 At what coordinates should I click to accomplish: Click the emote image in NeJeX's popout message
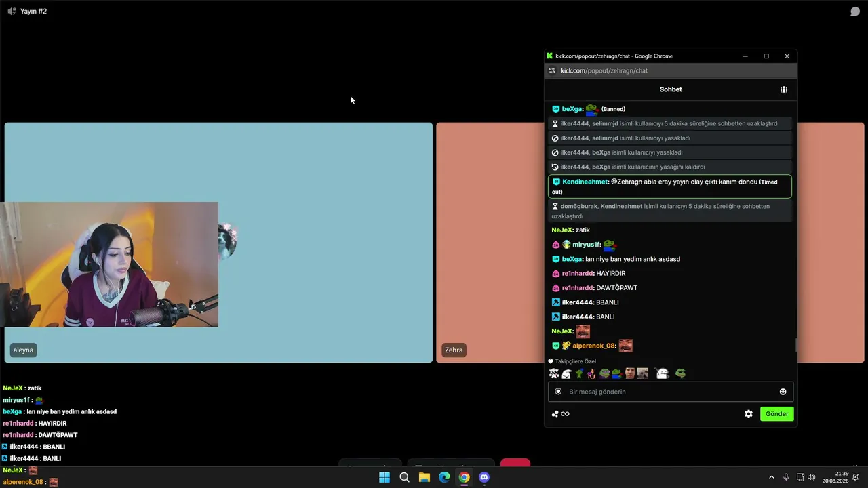click(x=583, y=331)
